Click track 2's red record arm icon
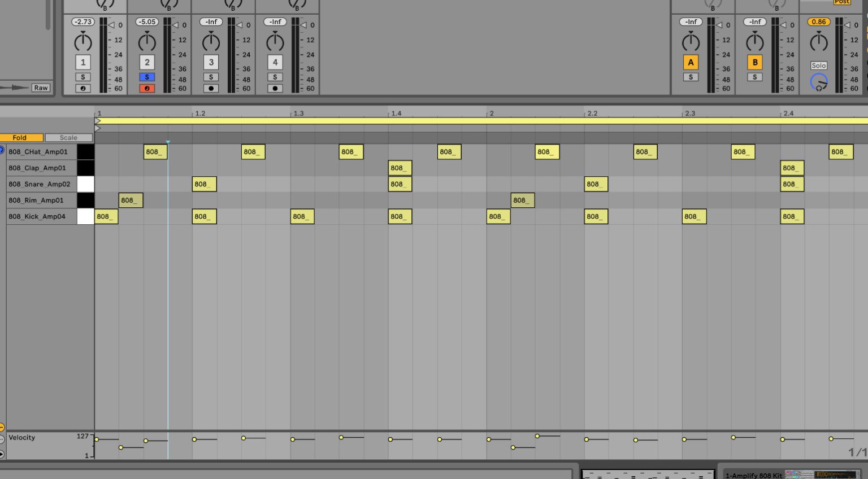 click(x=147, y=88)
